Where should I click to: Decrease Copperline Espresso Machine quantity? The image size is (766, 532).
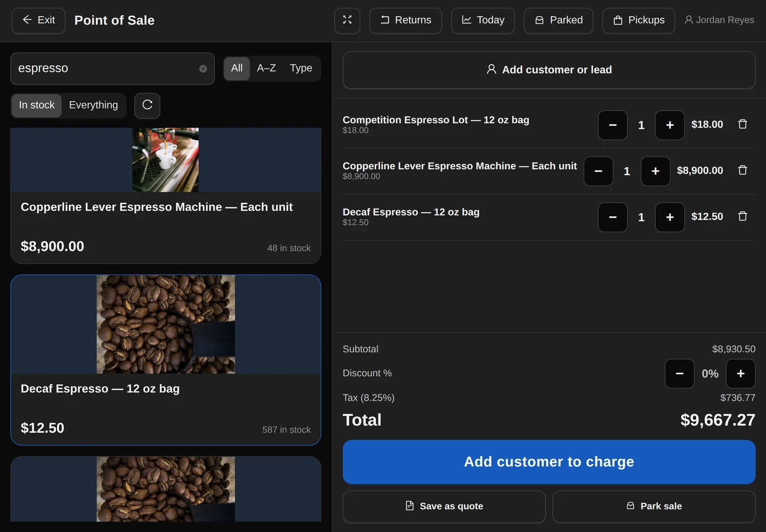click(598, 171)
